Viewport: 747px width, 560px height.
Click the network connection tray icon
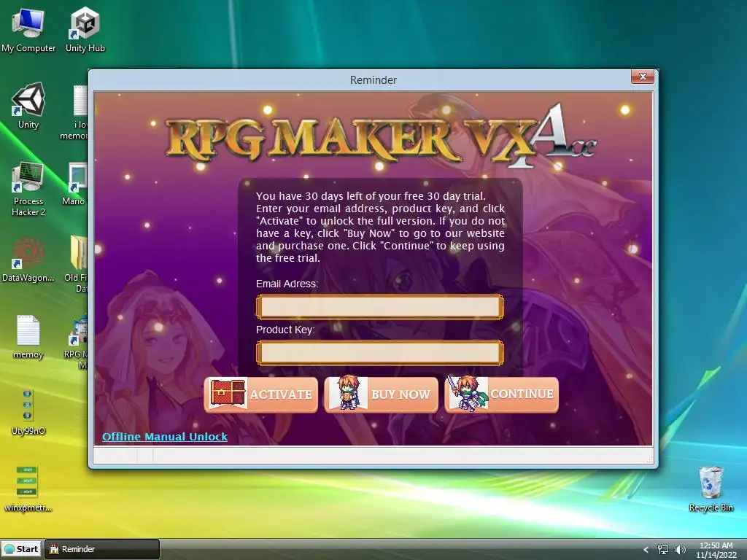[x=662, y=550]
